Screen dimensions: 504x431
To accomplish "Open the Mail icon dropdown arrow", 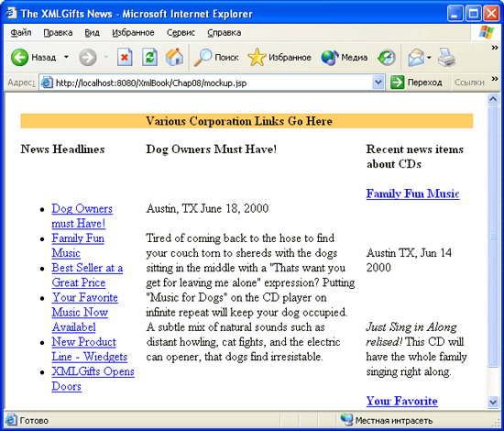I will point(429,58).
